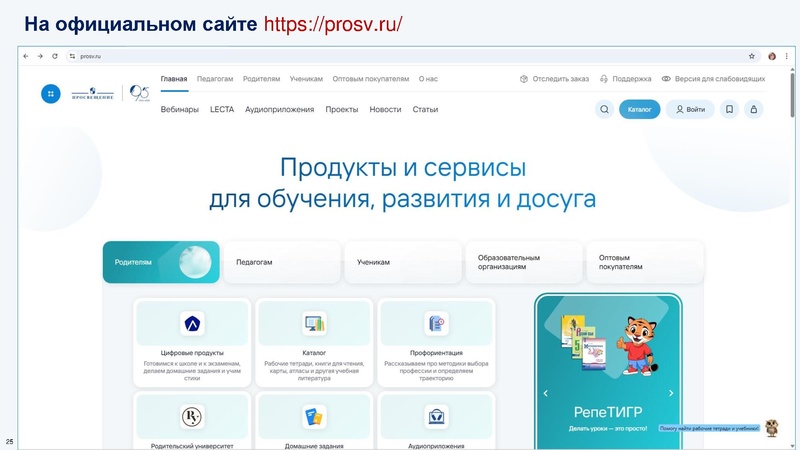Image resolution: width=800 pixels, height=450 pixels.
Task: Select the Ученикам audience tab
Action: tap(403, 262)
